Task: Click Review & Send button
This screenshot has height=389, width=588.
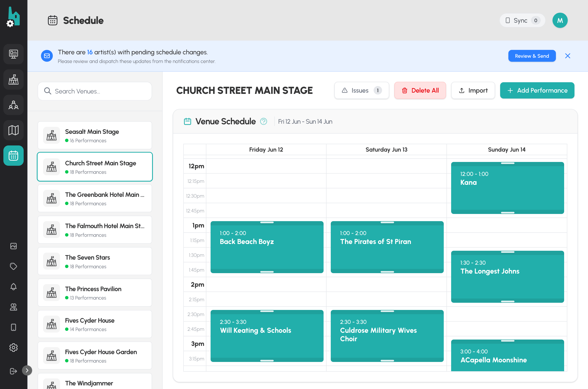Action: tap(532, 56)
